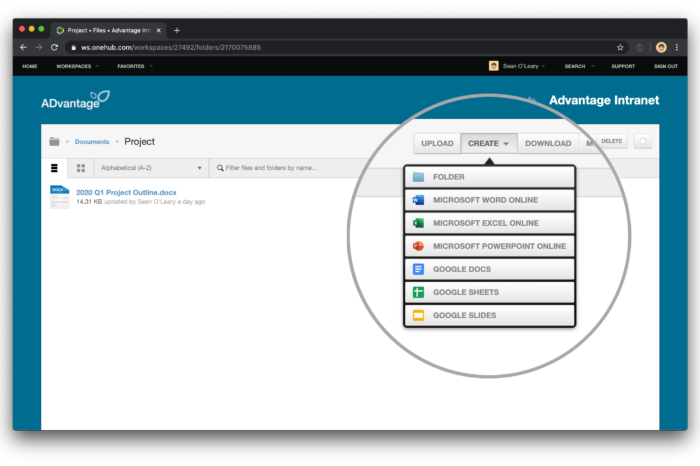Click the Project breadcrumb title
700x466 pixels.
point(139,141)
